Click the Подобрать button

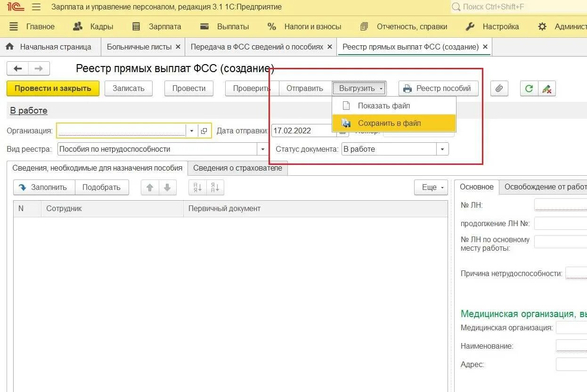pos(102,187)
